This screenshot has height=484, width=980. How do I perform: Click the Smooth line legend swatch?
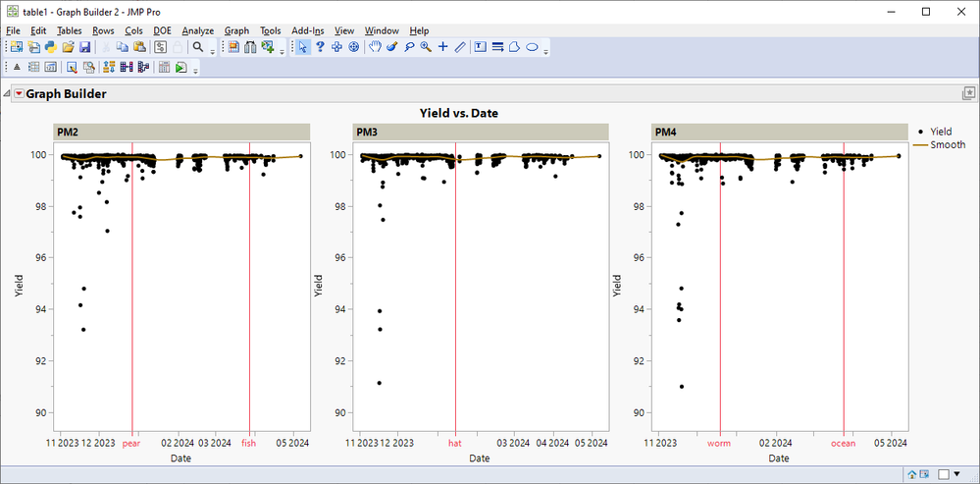(919, 145)
